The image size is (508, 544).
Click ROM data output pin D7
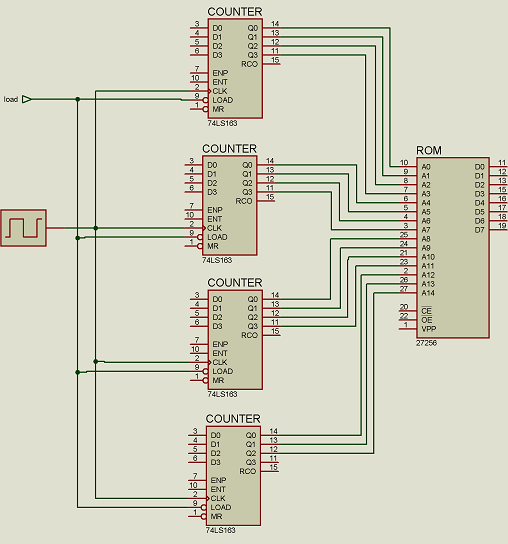coord(499,229)
